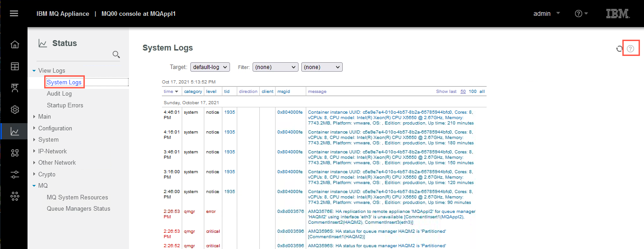Show last 100 log entries
Image resolution: width=644 pixels, height=249 pixels.
473,92
